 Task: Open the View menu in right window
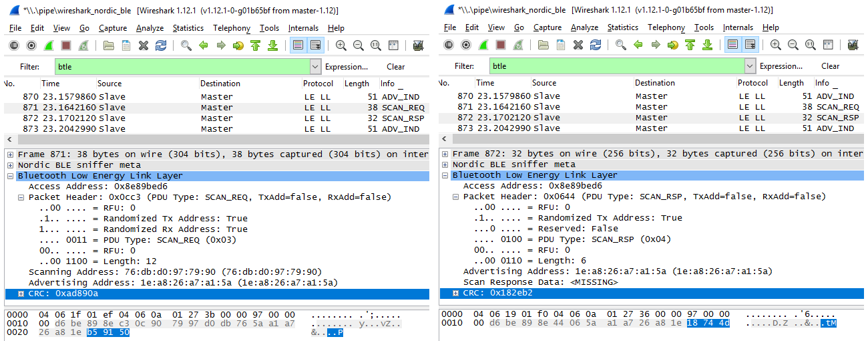496,27
